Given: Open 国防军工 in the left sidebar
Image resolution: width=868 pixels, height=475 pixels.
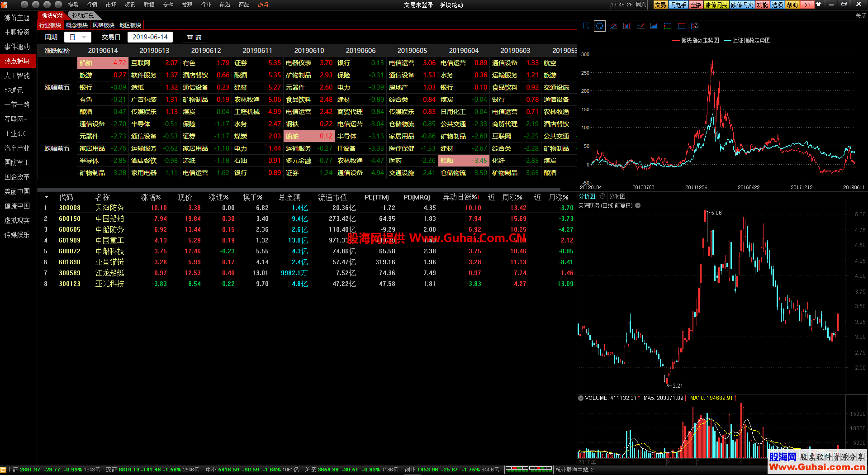Looking at the screenshot, I should (x=17, y=162).
